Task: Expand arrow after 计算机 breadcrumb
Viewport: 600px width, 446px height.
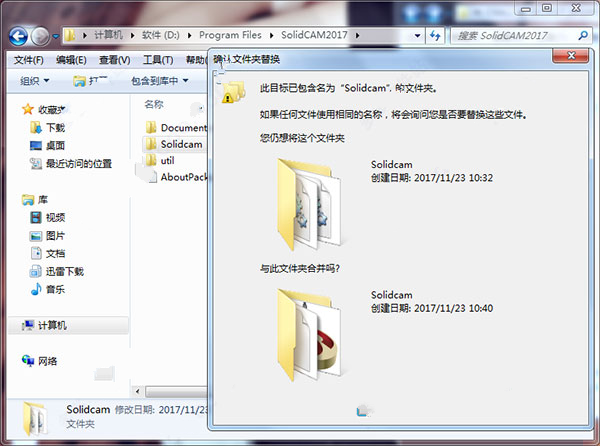Action: (x=132, y=36)
